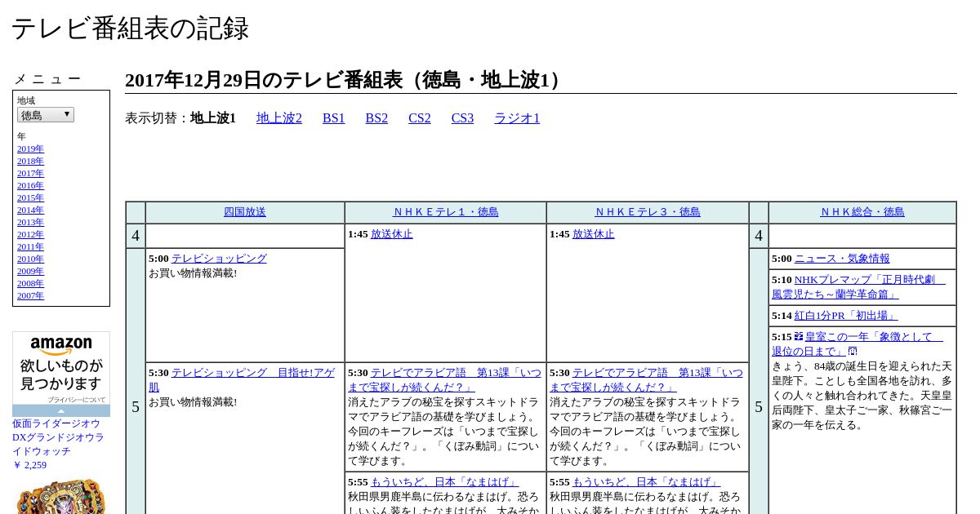Switch to the BS1 tab
The height and width of the screenshot is (514, 980).
pos(334,117)
